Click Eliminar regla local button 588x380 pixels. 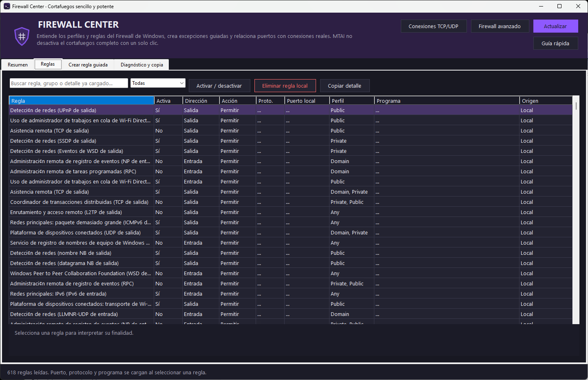point(285,86)
